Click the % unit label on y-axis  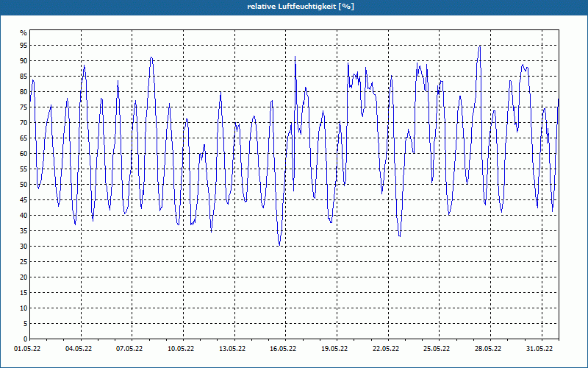[x=24, y=33]
